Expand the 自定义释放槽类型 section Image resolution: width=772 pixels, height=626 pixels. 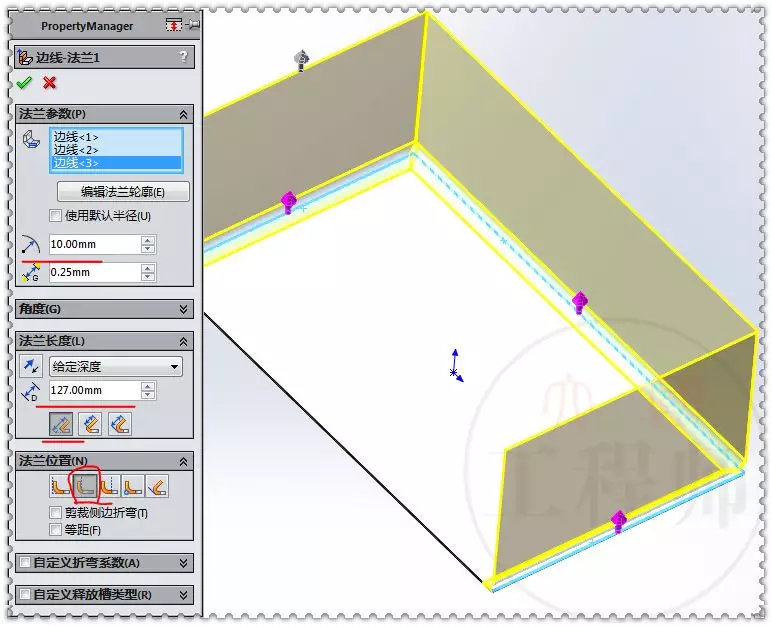pos(183,595)
